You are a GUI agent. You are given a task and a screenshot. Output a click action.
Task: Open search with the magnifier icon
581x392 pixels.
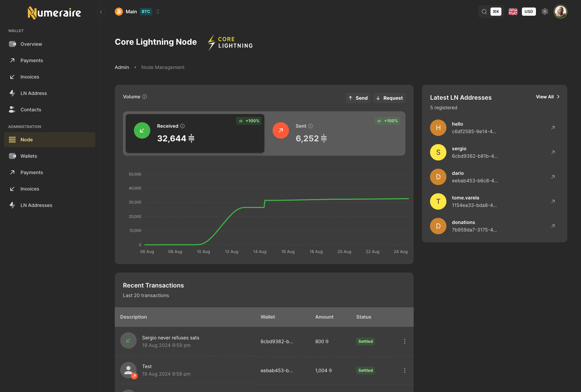point(484,12)
